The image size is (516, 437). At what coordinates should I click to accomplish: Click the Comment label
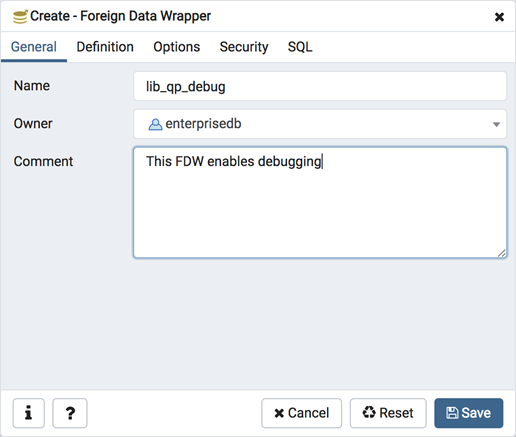(43, 161)
